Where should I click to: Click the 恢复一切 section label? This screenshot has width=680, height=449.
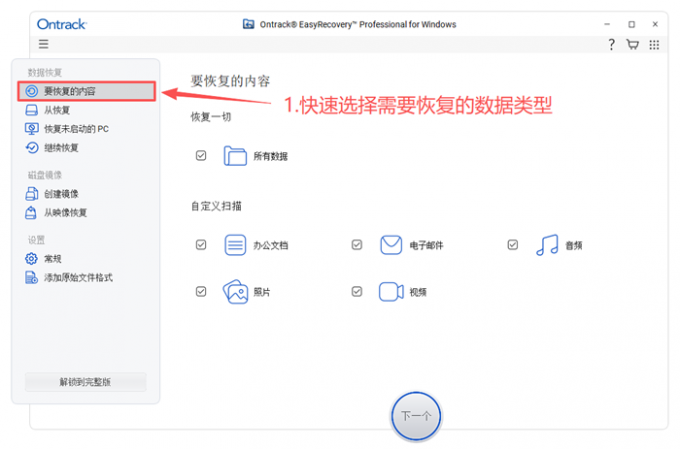click(x=211, y=117)
